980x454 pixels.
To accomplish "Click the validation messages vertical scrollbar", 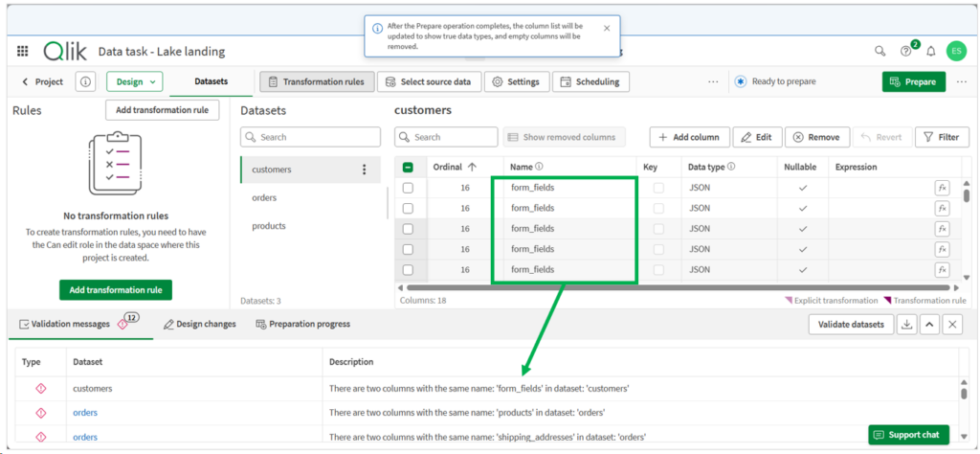I will coord(966,394).
